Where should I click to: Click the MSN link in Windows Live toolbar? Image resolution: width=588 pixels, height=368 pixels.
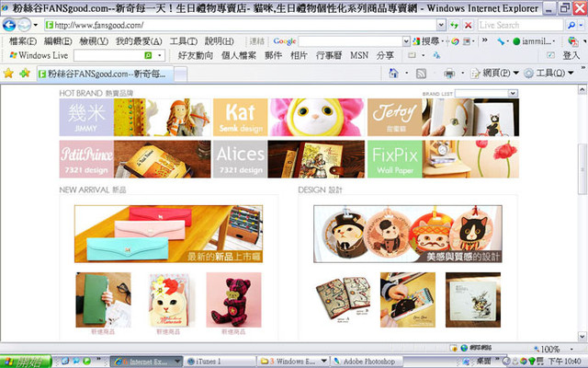tap(359, 55)
